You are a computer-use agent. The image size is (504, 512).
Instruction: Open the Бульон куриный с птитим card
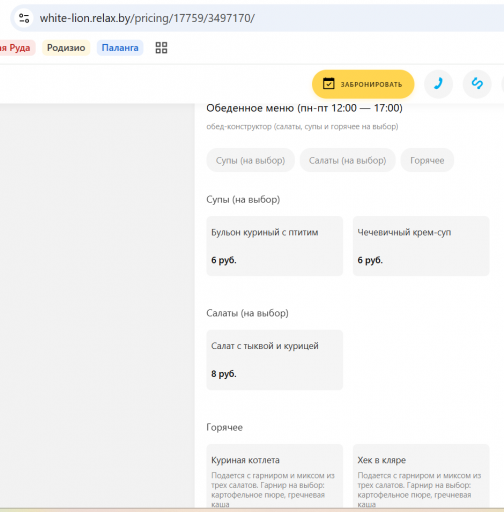[275, 246]
